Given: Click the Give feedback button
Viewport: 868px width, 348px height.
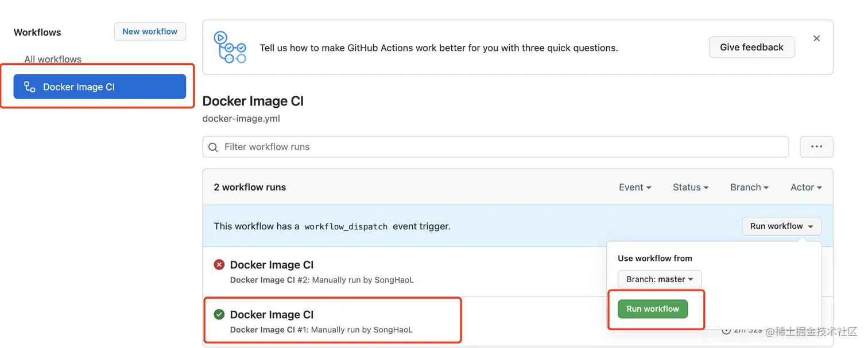Looking at the screenshot, I should [x=751, y=48].
